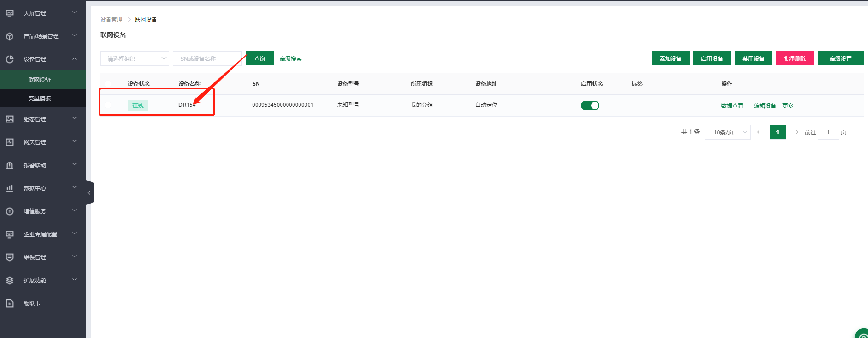The height and width of the screenshot is (338, 868).
Task: Click the 前往 page number field
Action: [828, 132]
